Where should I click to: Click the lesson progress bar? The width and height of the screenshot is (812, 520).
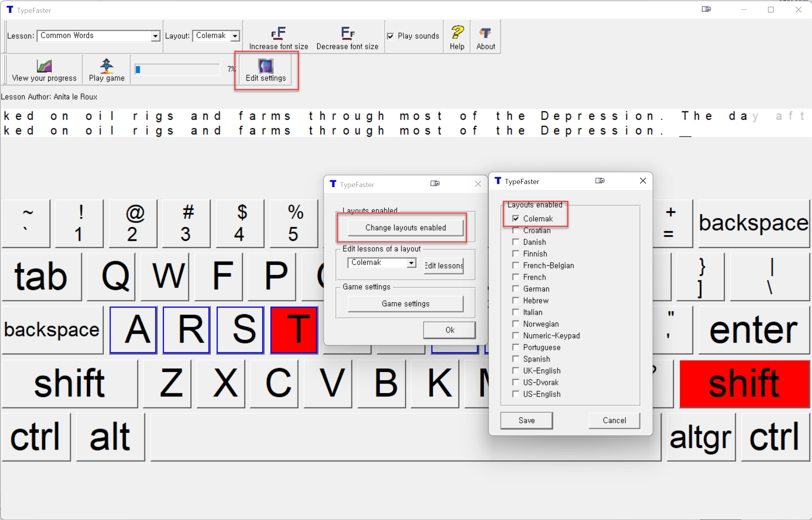tap(178, 69)
